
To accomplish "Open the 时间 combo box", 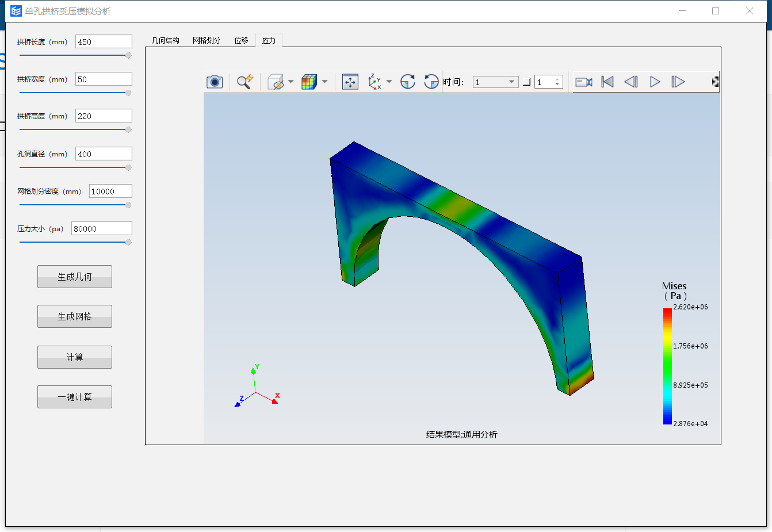I will tap(495, 82).
